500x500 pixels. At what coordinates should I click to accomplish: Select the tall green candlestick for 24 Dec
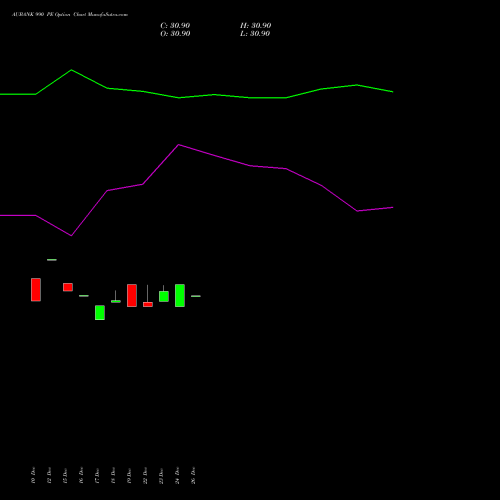coord(180,295)
